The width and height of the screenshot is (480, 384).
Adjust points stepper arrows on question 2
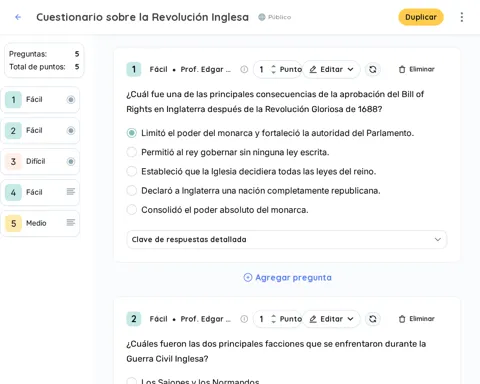pyautogui.click(x=273, y=319)
